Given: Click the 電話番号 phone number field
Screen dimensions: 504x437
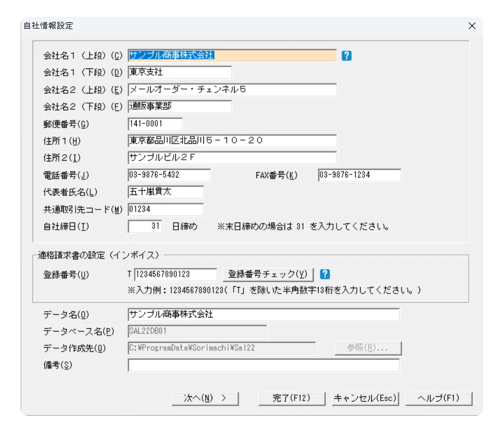Looking at the screenshot, I should click(169, 175).
